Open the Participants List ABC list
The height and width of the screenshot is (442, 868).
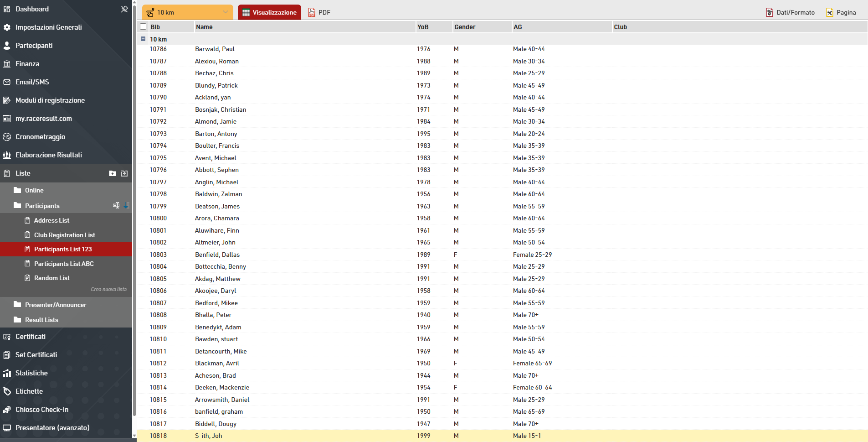point(64,264)
